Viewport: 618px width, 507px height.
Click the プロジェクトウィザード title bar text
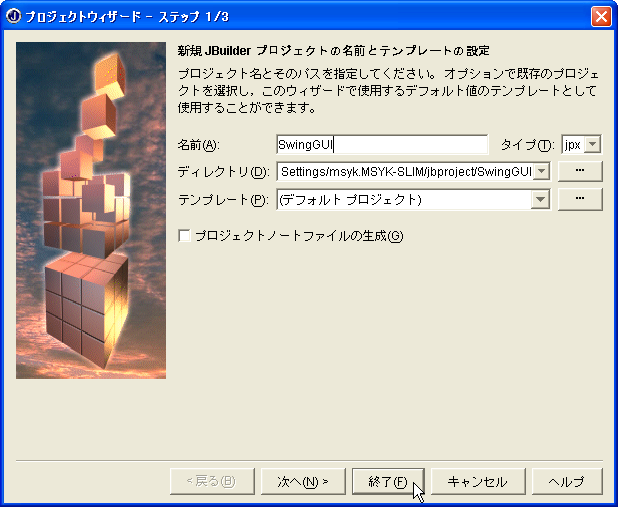pyautogui.click(x=127, y=17)
